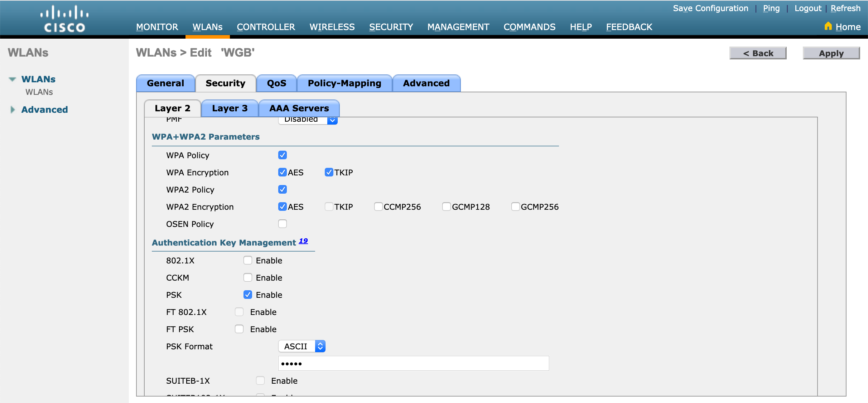Screen dimensions: 868x403
Task: Click the Cisco logo
Action: 64,18
